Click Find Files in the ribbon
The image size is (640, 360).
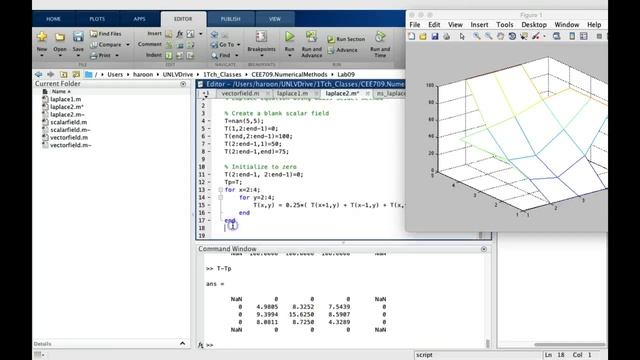tap(106, 34)
